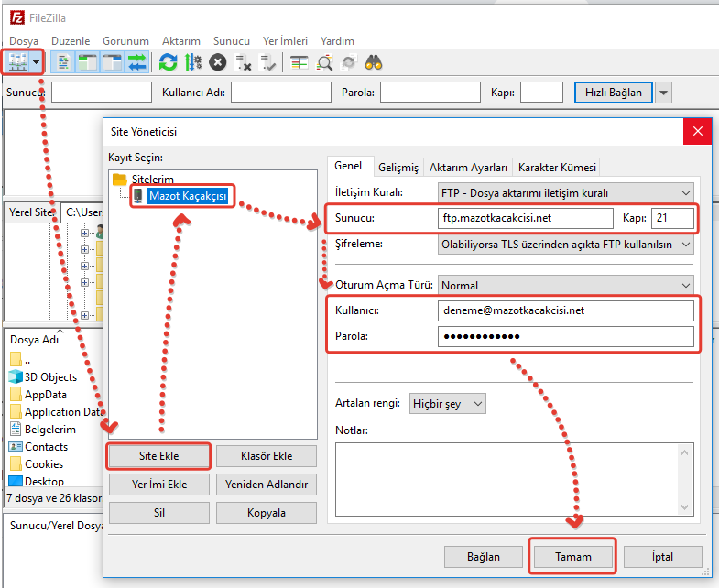The width and height of the screenshot is (719, 588).
Task: Open the Aktarım Ayarları tab
Action: [468, 168]
